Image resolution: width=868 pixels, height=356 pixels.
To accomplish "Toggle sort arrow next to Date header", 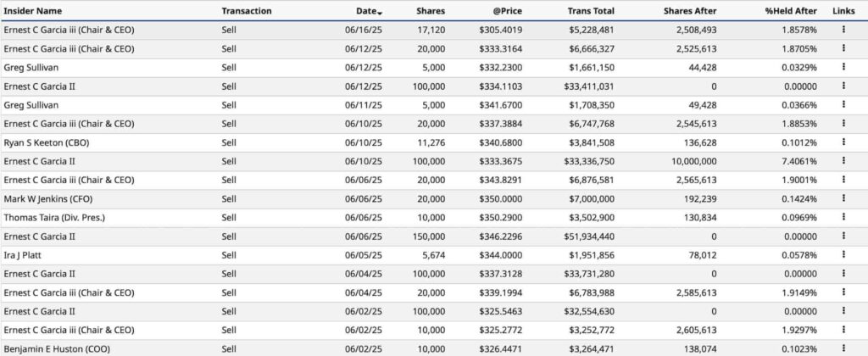I will tap(379, 12).
